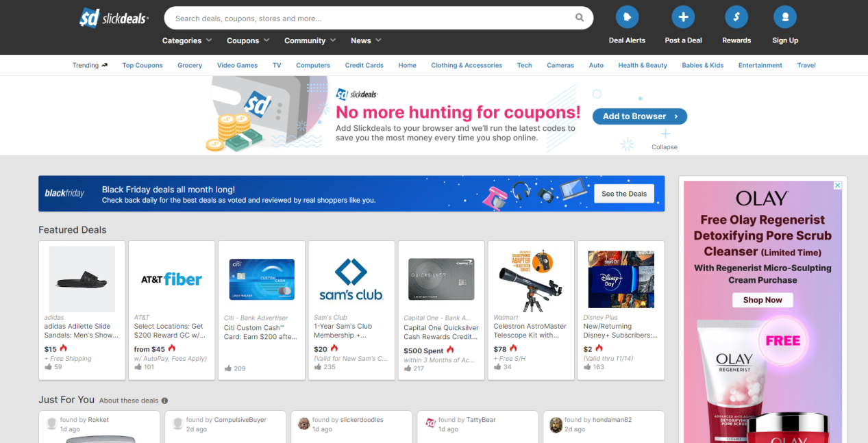Open the Auto tab
This screenshot has height=443, width=868.
coord(596,65)
